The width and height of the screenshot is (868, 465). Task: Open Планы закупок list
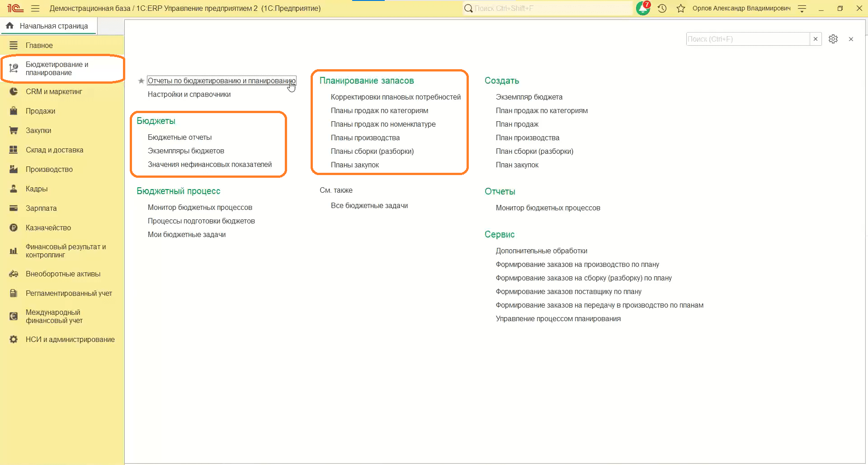[354, 165]
